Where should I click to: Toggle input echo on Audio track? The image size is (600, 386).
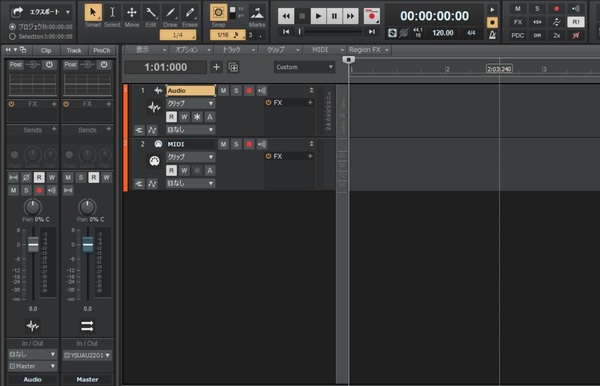coord(262,91)
